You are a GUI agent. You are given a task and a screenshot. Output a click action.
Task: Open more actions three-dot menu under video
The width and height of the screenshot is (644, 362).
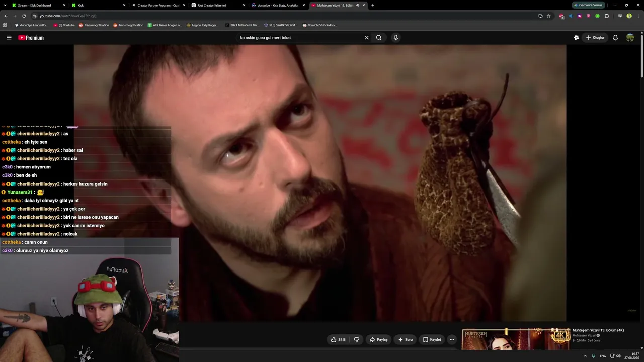(x=451, y=340)
